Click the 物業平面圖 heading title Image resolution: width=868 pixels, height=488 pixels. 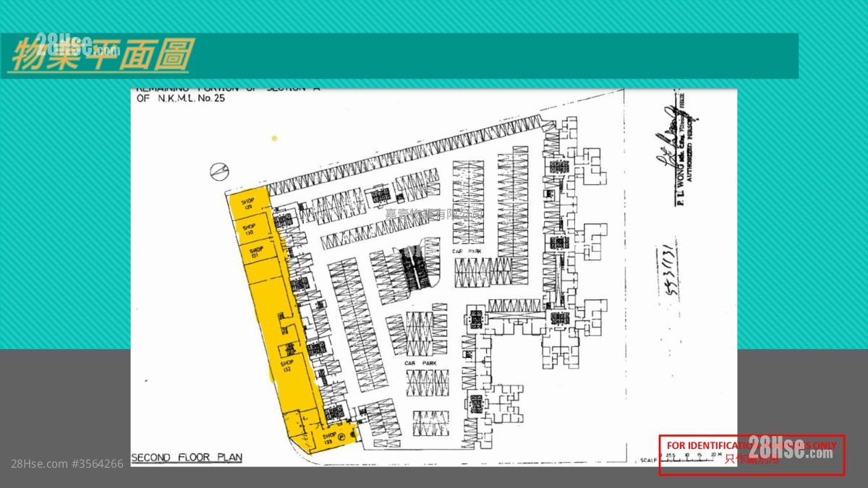tap(100, 56)
